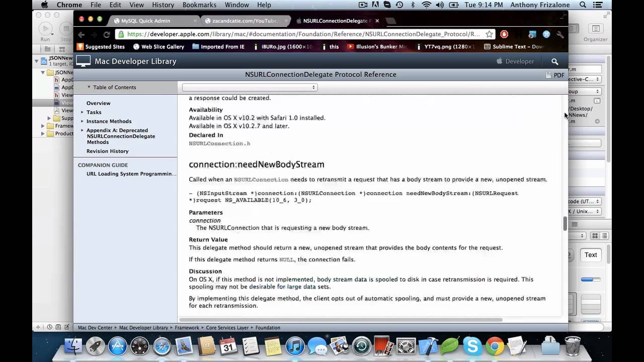Viewport: 644px width, 362px height.
Task: Open the Trash in the Dock
Action: click(x=573, y=346)
